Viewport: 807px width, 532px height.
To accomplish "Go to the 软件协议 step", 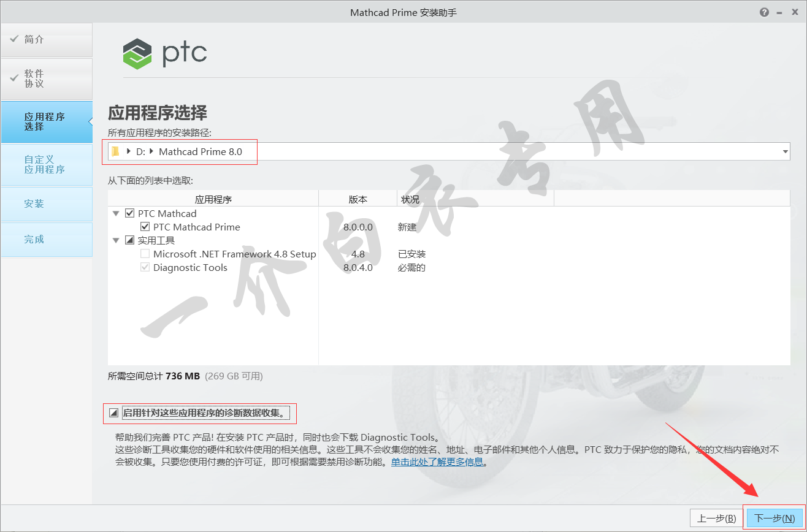I will click(x=47, y=79).
